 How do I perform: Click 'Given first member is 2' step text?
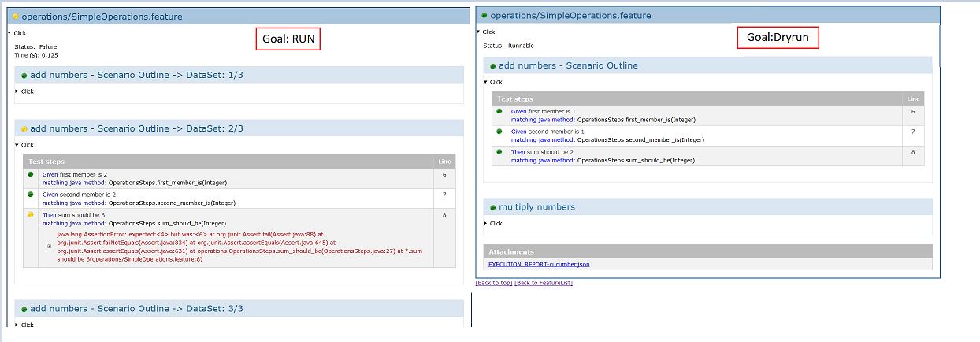(x=75, y=174)
